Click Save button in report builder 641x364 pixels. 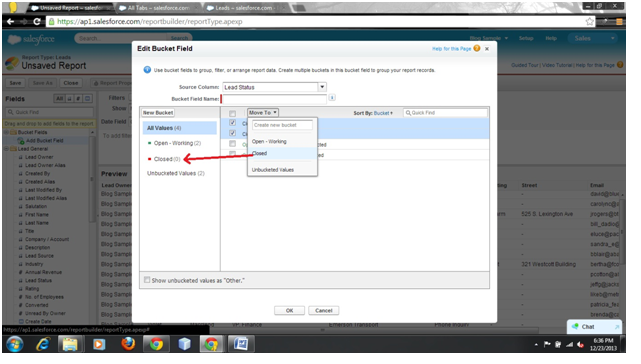(15, 83)
